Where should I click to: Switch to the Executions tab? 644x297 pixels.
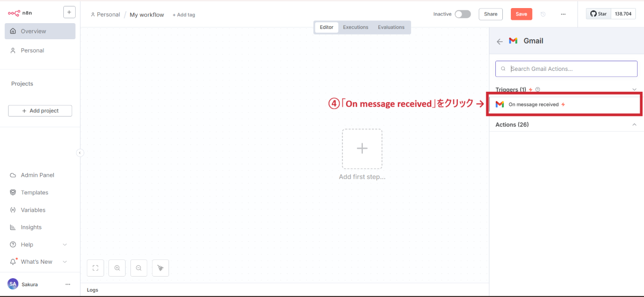click(355, 27)
